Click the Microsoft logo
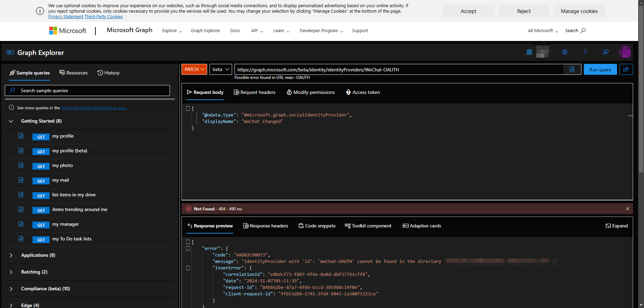 67,31
